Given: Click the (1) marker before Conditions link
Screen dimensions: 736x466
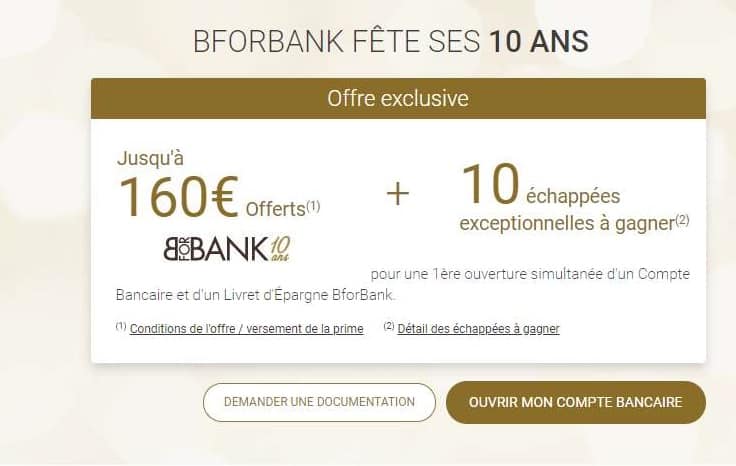Looking at the screenshot, I should (121, 326).
